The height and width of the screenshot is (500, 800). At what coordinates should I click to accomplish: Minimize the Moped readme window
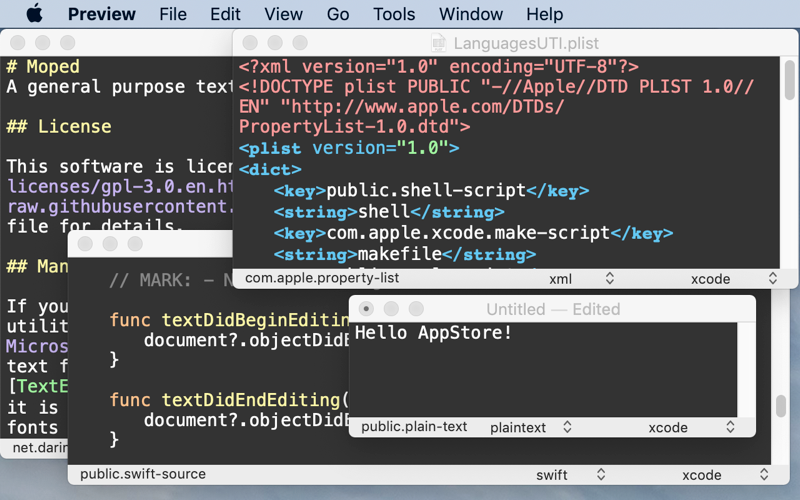(x=42, y=43)
